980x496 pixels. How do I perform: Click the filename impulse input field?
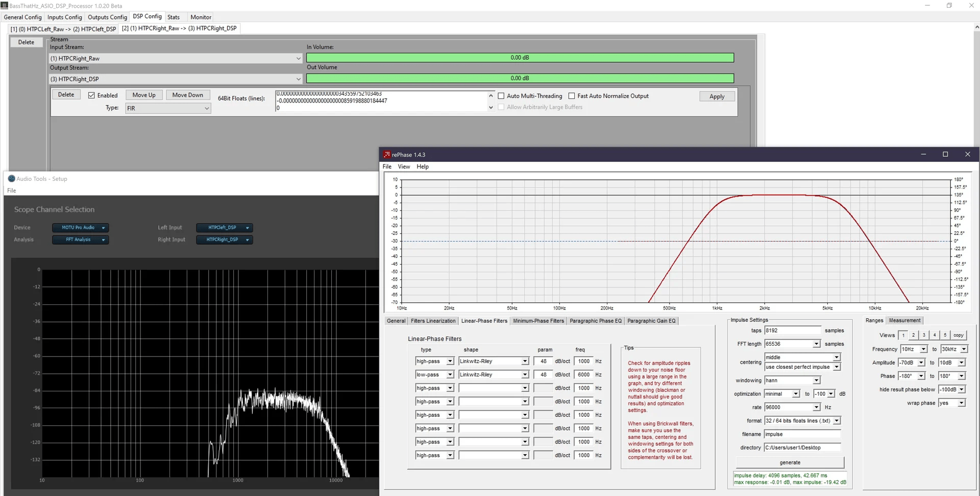[802, 434]
